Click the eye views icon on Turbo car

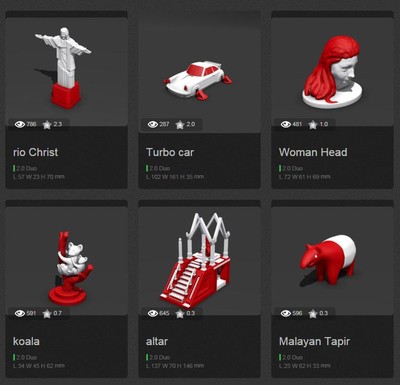153,124
